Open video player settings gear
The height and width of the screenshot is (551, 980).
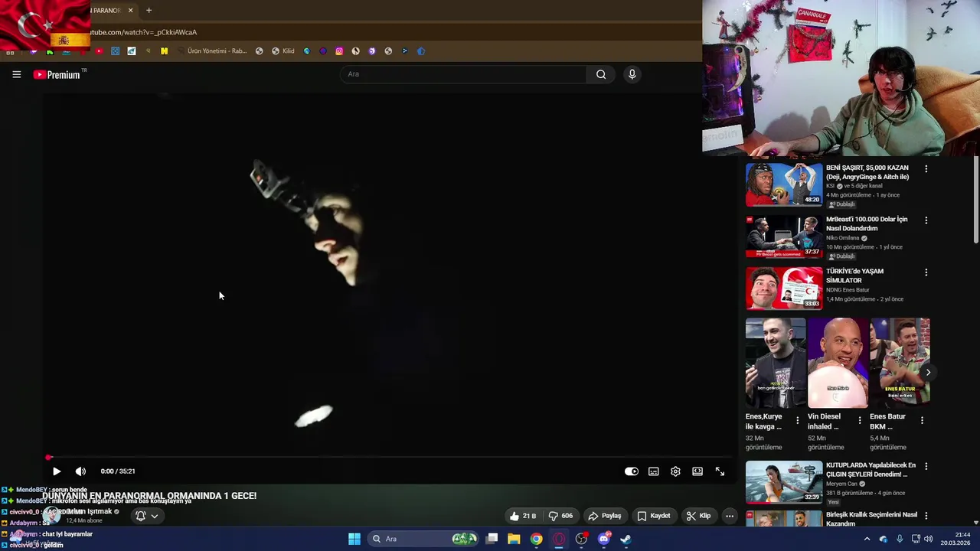tap(675, 471)
